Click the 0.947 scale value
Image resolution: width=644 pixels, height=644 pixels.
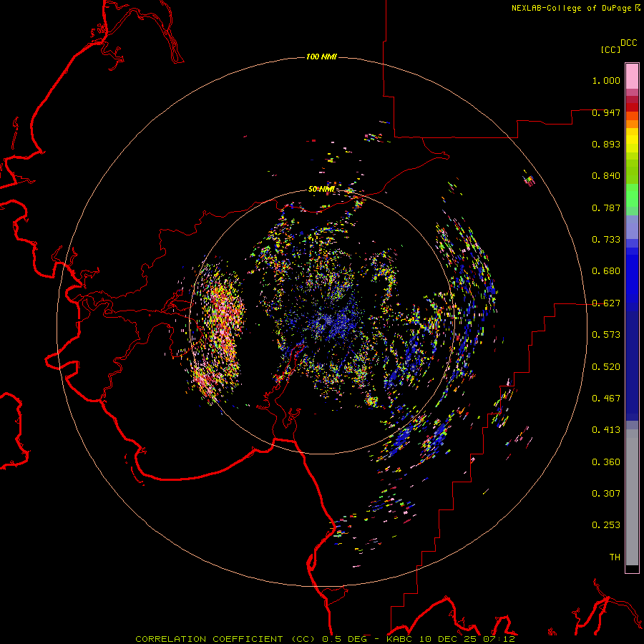coord(606,112)
